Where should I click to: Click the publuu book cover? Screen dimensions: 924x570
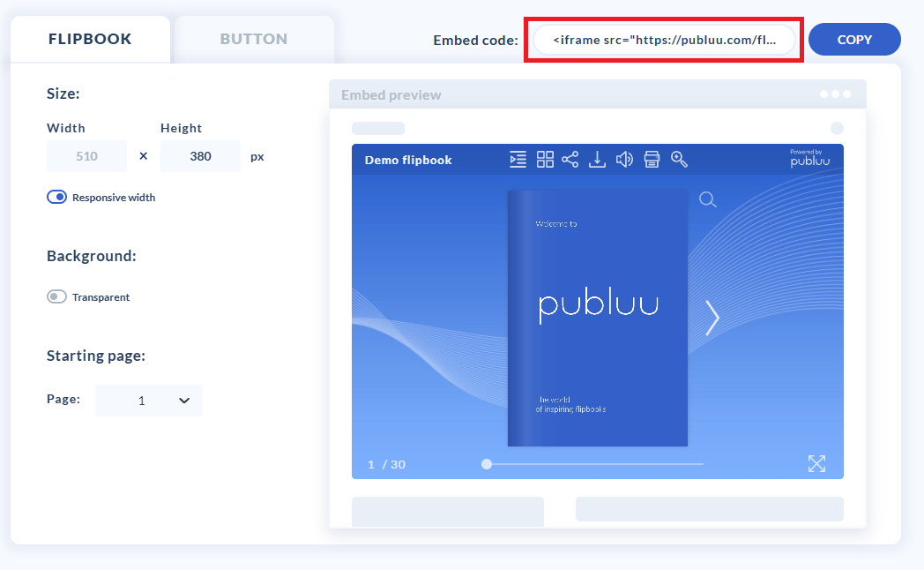pyautogui.click(x=598, y=318)
